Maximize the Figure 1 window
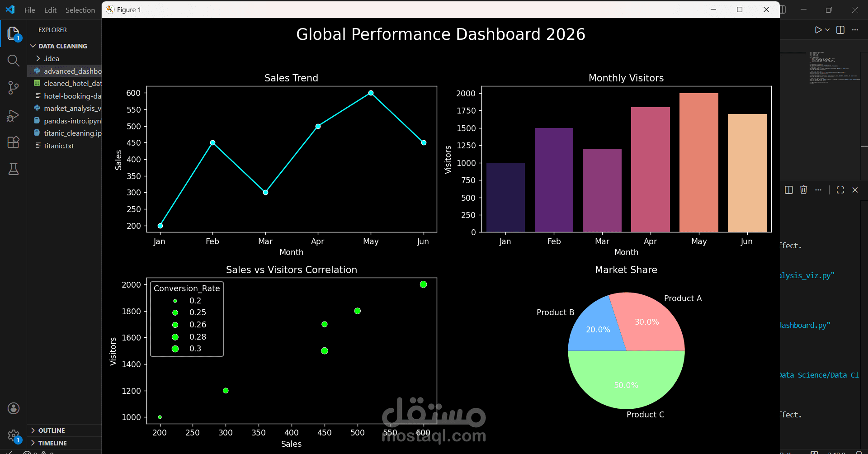The height and width of the screenshot is (454, 868). [740, 9]
